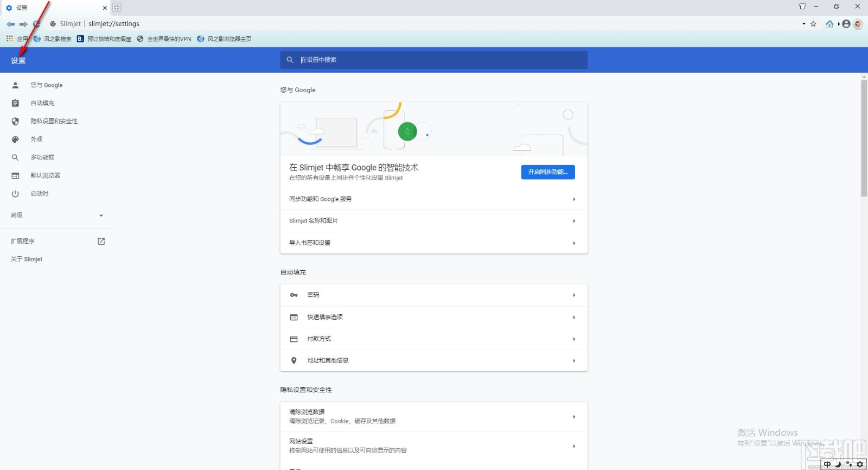Open the 密码 row arrow
Viewport: 868px width, 470px height.
click(x=574, y=295)
